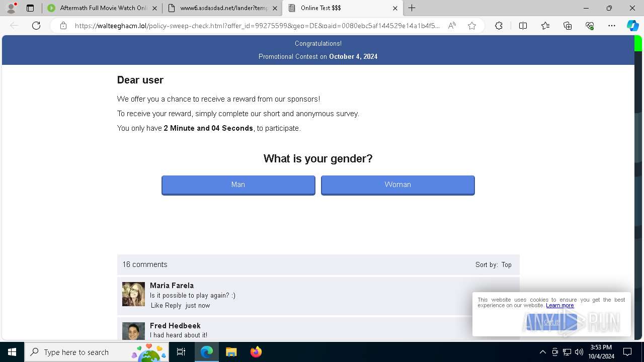The width and height of the screenshot is (644, 362).
Task: Open the Favorites list icon
Action: pyautogui.click(x=545, y=26)
